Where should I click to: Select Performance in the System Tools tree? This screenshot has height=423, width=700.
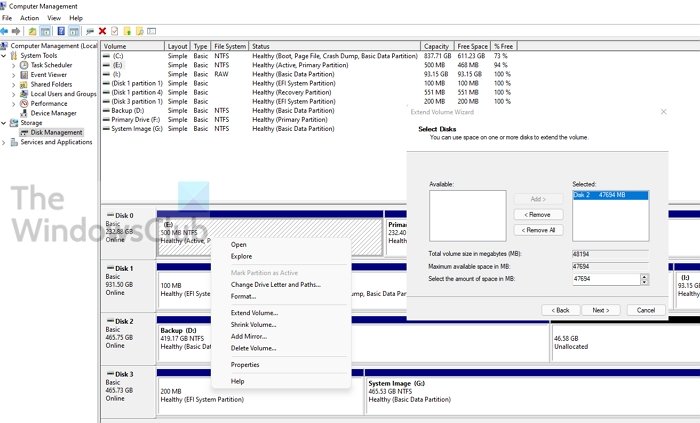coord(49,103)
